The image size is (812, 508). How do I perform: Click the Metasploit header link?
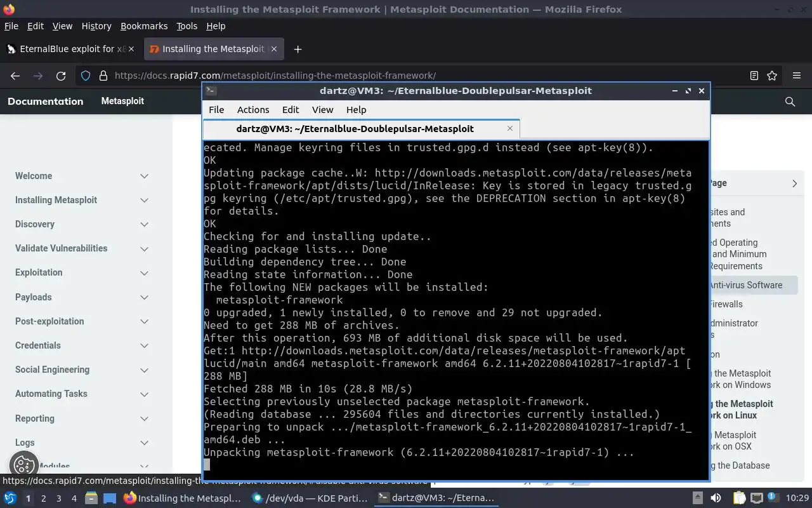tap(122, 101)
